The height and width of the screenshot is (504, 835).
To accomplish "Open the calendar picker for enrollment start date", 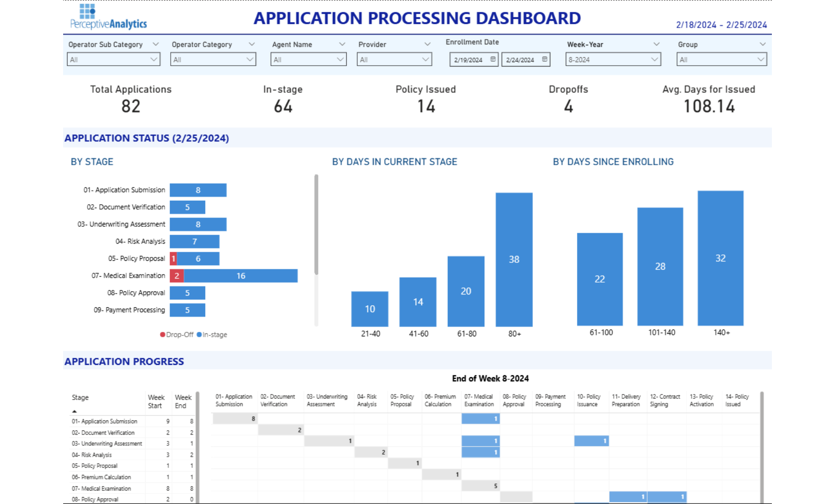I will coord(492,60).
